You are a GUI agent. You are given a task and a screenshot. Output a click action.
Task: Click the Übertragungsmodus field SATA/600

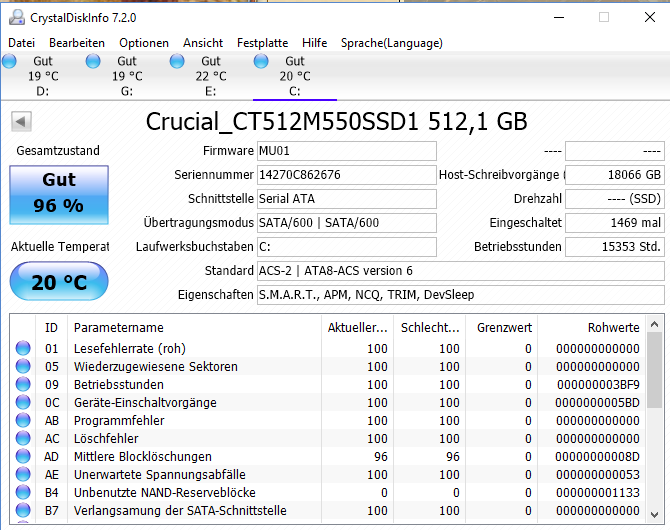pos(347,223)
